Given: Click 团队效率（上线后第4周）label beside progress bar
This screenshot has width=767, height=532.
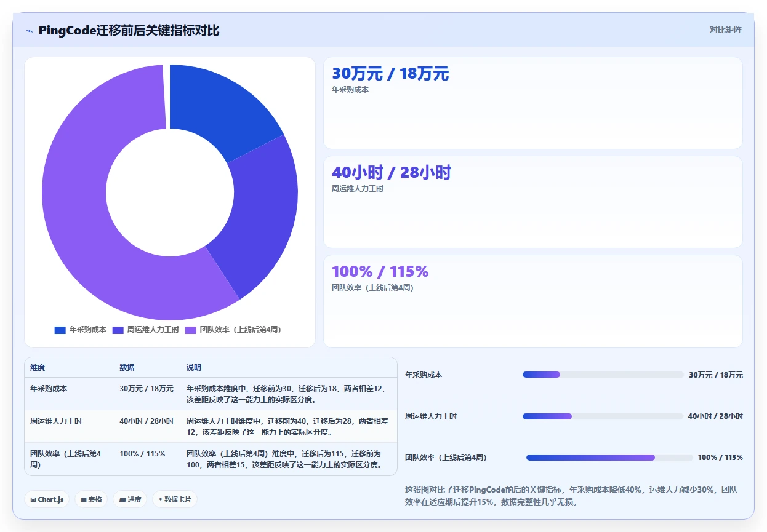Looking at the screenshot, I should pyautogui.click(x=446, y=458).
